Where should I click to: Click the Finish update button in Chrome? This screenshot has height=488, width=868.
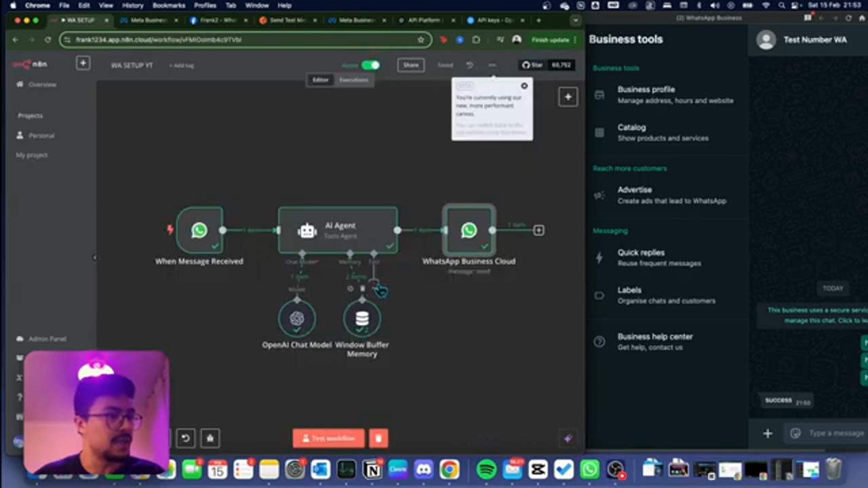[553, 40]
